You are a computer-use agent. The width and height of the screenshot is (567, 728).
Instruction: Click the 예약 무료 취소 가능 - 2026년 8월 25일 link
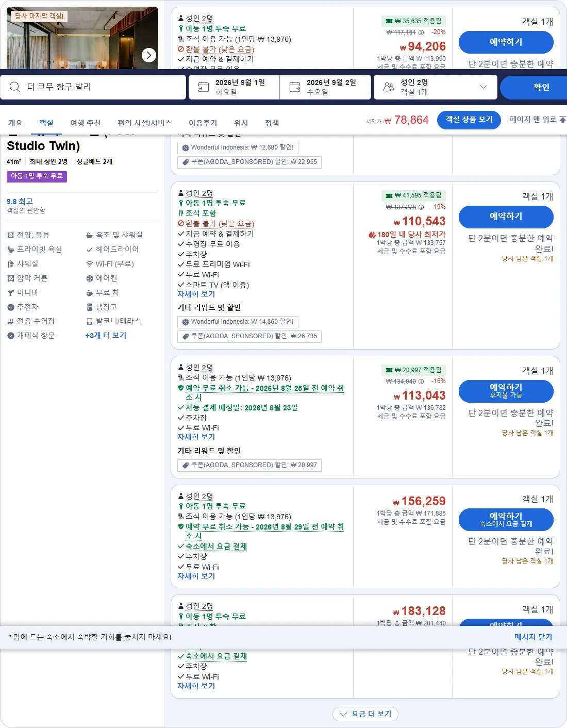264,393
